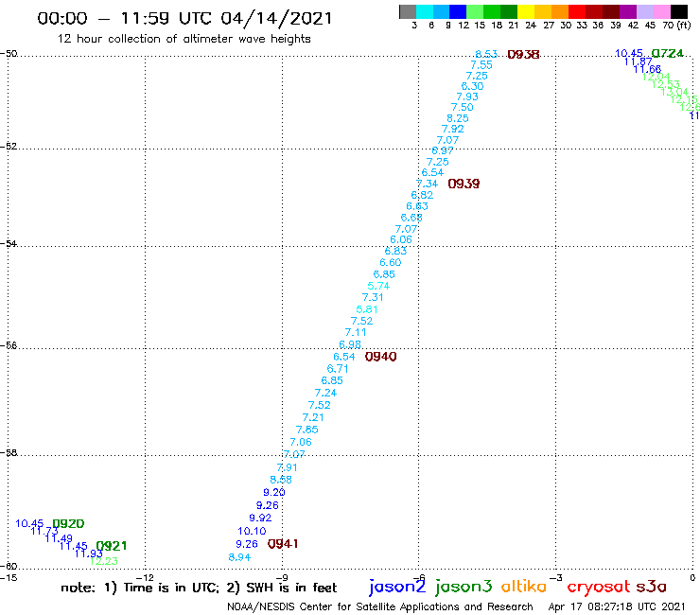Pick the purple swatch in the color legend

628,11
